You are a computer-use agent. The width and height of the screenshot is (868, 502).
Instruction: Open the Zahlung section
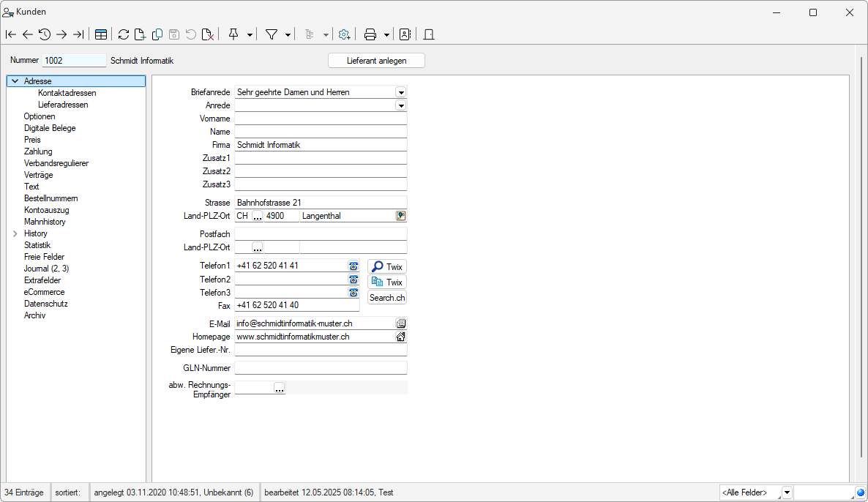coord(38,151)
